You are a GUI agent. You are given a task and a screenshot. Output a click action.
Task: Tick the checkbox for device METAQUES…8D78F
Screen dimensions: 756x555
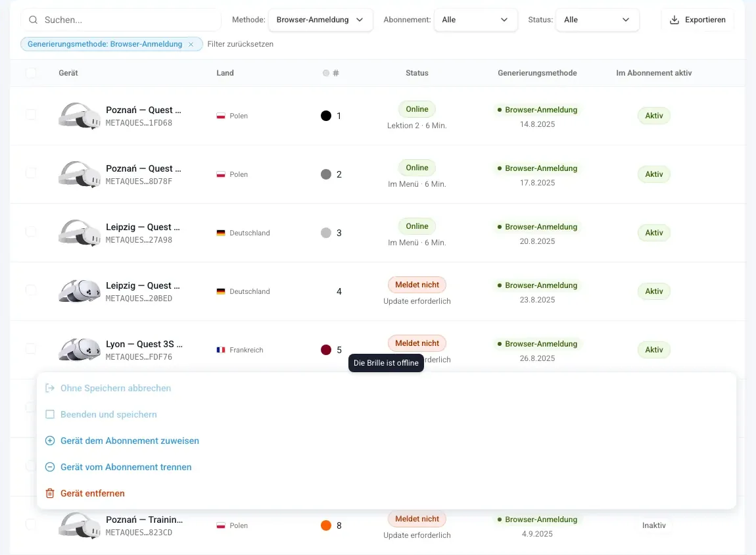click(x=31, y=173)
